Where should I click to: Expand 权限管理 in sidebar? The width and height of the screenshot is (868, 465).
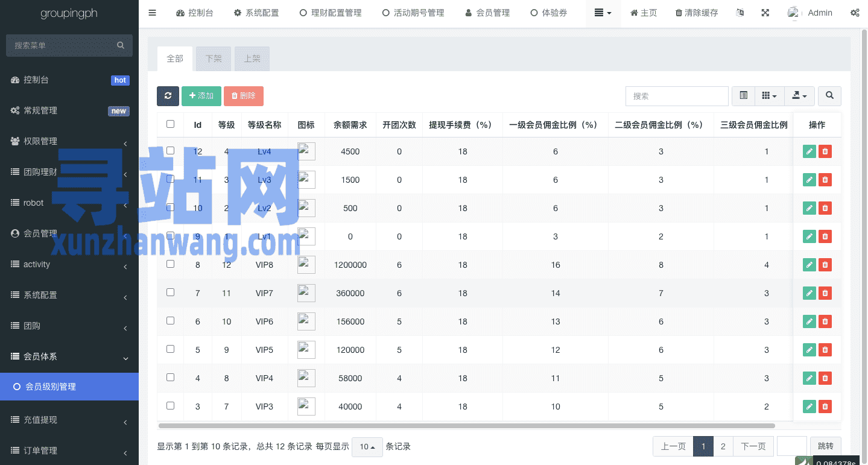pos(69,141)
